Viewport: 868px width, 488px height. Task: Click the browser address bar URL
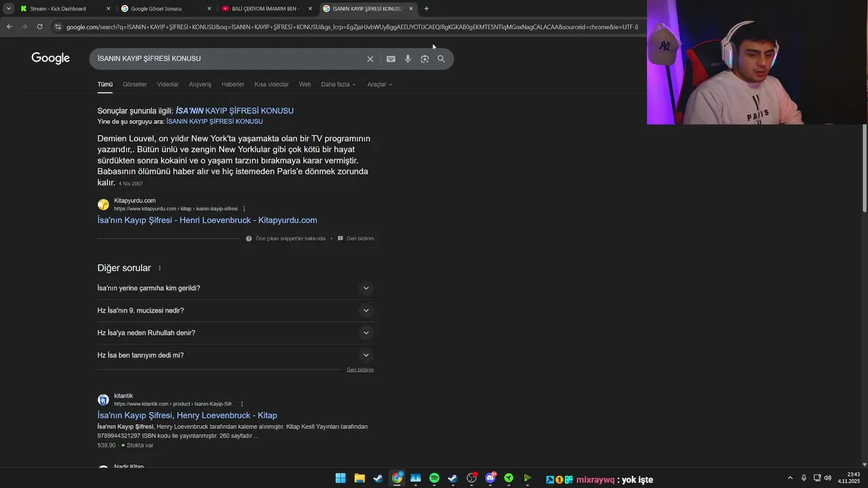point(352,27)
